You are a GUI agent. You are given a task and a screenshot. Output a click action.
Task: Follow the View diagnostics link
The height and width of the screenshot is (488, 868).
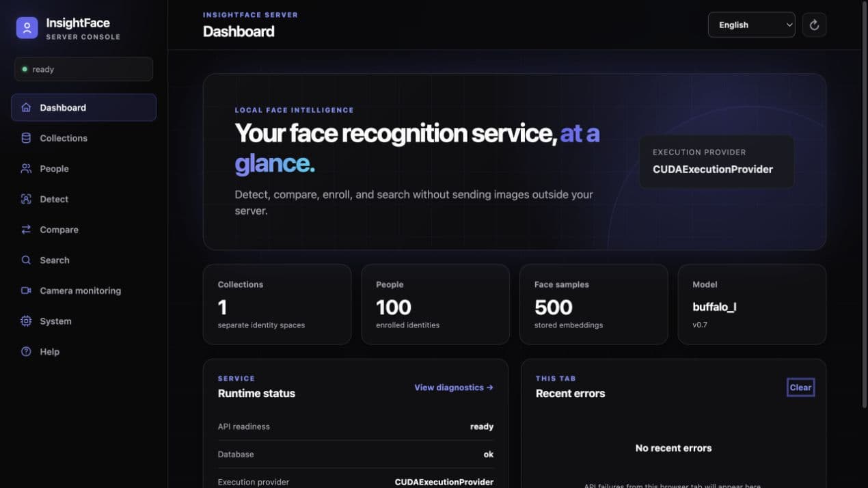pyautogui.click(x=454, y=388)
